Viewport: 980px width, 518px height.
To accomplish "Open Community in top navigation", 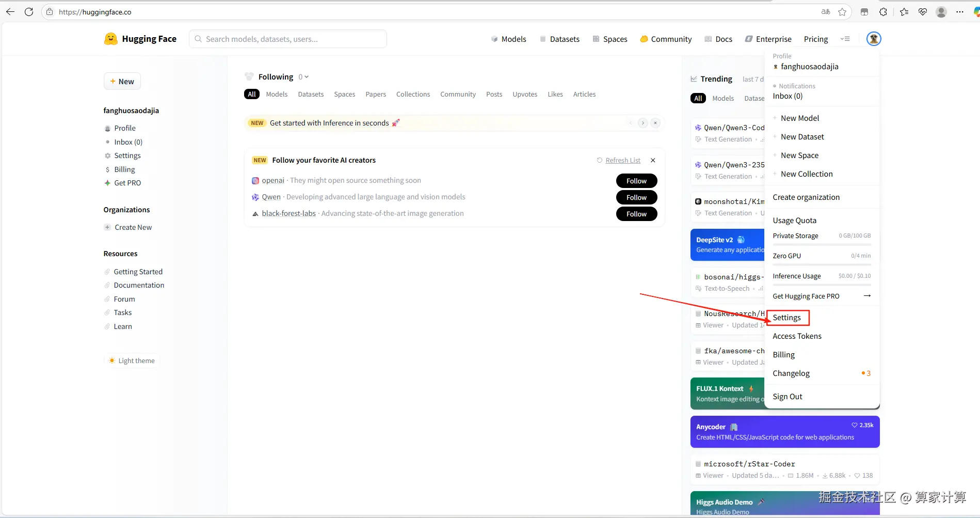I will pos(666,39).
